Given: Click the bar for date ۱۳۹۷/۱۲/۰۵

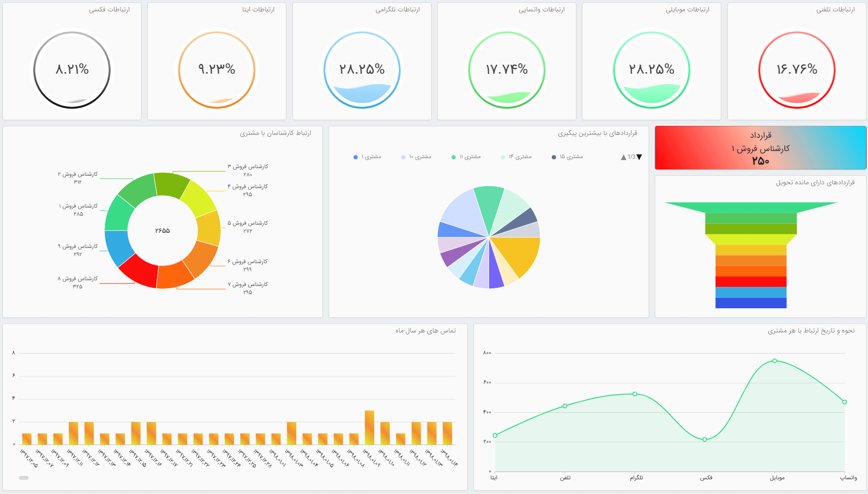Looking at the screenshot, I should 27,439.
